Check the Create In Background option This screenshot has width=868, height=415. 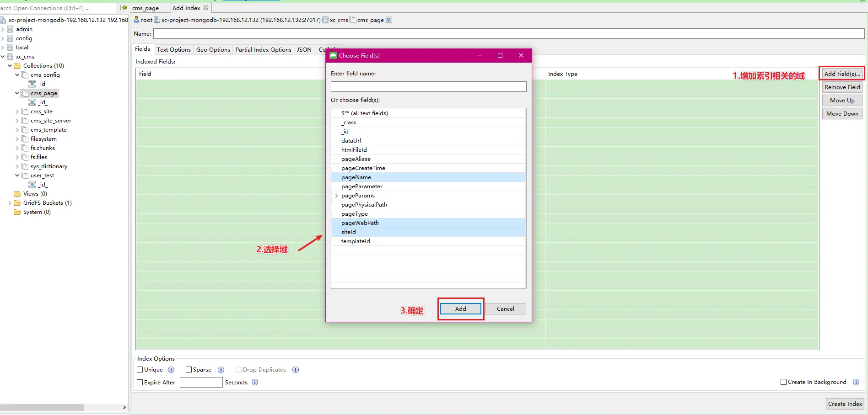tap(783, 382)
